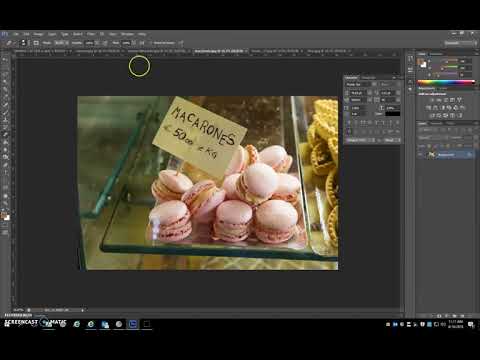The height and width of the screenshot is (360, 480).
Task: Select the Crop tool
Action: click(x=5, y=89)
